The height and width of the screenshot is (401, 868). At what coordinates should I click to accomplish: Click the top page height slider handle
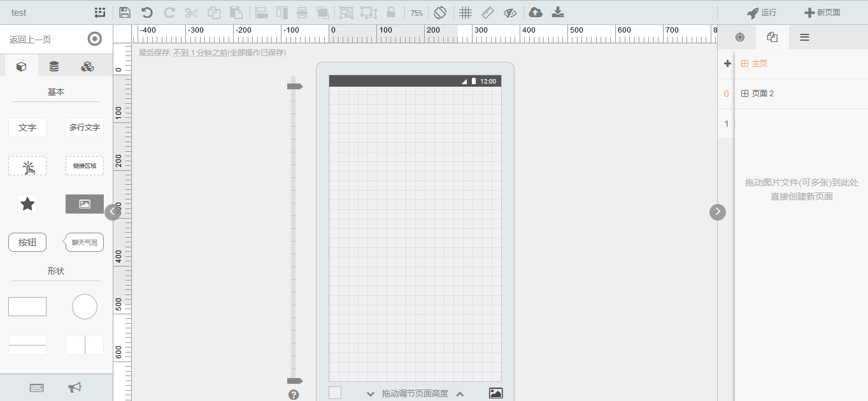pos(295,86)
